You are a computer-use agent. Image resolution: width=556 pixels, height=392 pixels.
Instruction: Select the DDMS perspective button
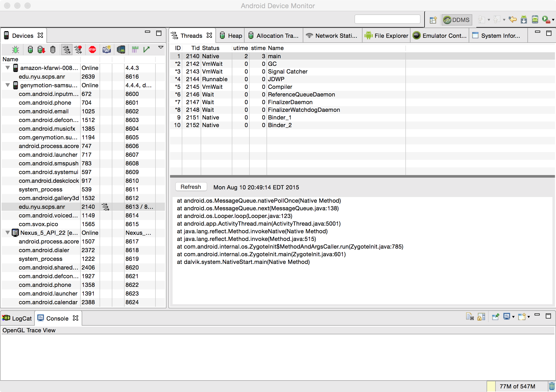coord(457,20)
